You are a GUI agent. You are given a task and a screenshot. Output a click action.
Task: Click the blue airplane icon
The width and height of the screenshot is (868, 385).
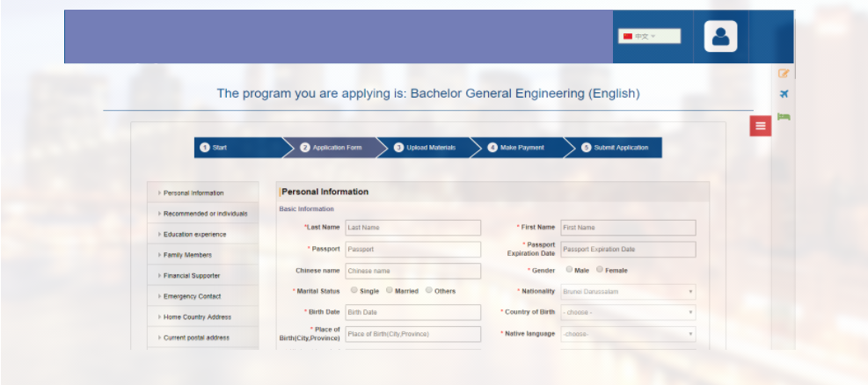[784, 94]
